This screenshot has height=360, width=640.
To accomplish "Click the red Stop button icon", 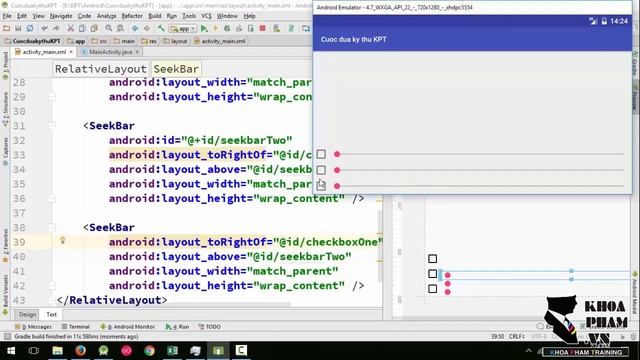I will tap(262, 28).
